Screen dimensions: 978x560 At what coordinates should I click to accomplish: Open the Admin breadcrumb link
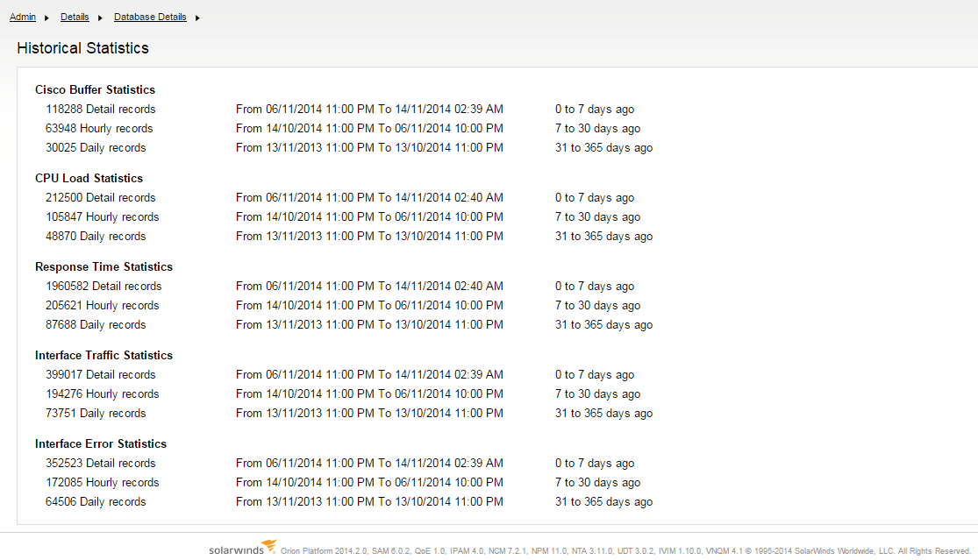click(x=22, y=16)
